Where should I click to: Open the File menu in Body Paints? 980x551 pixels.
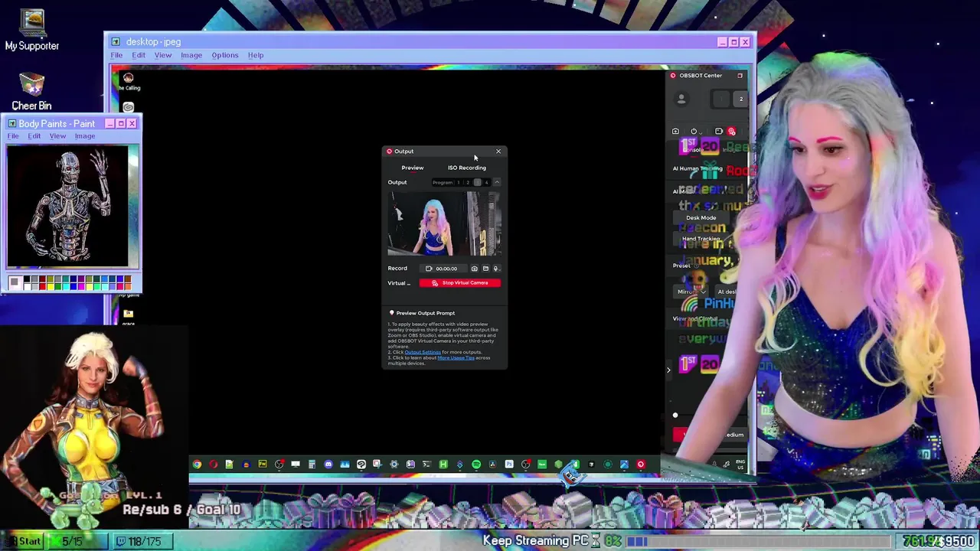click(x=13, y=136)
